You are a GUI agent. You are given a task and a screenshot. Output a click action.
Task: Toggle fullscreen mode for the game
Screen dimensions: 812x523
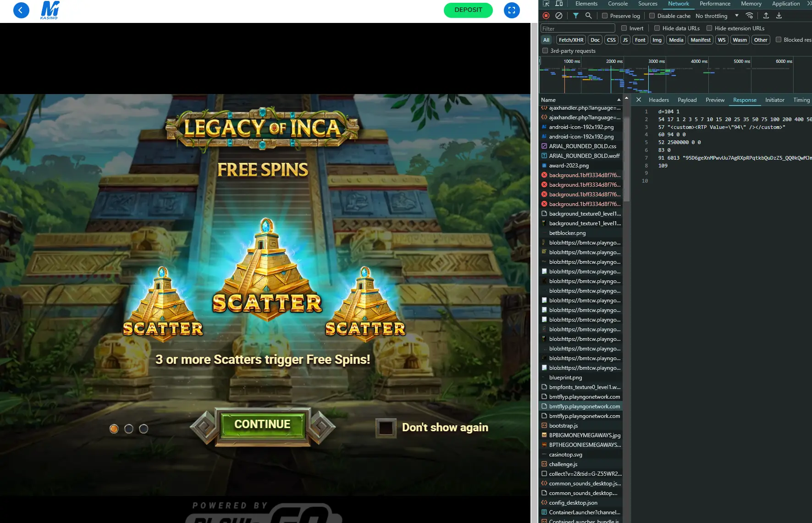pos(512,10)
